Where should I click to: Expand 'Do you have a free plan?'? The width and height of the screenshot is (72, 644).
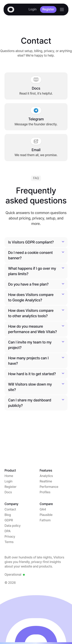click(x=36, y=284)
